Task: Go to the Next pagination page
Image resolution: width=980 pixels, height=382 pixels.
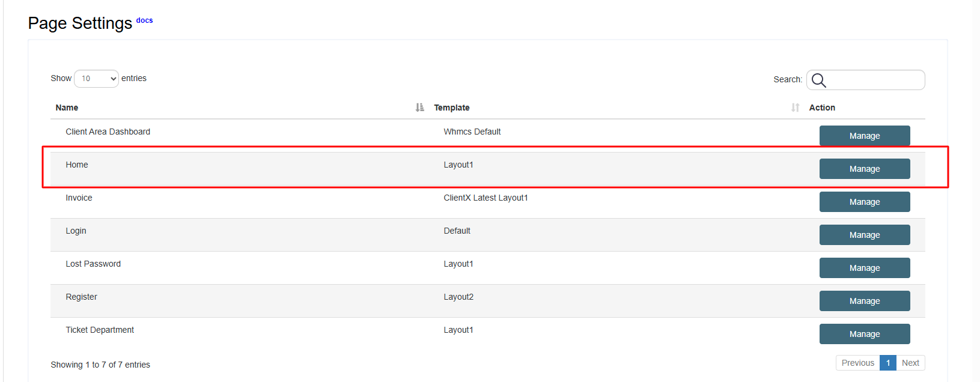Action: point(910,363)
